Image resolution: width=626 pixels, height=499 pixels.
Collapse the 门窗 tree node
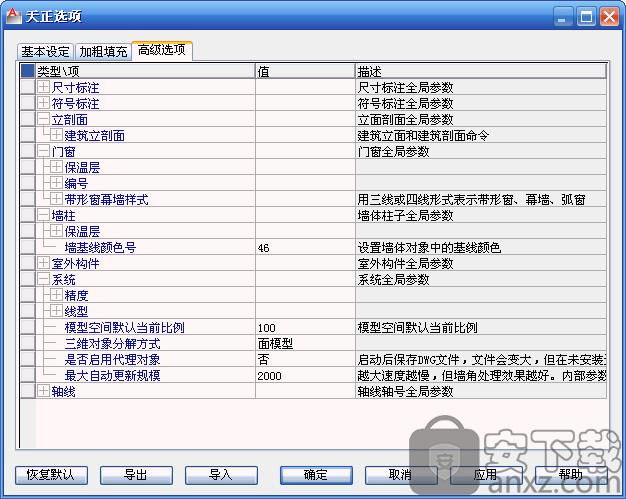point(43,151)
